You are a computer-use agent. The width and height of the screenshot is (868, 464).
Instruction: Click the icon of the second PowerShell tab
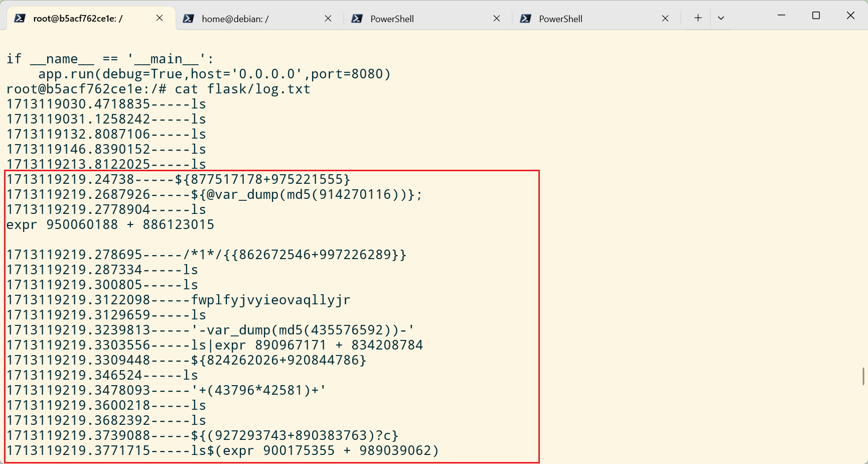[x=525, y=19]
